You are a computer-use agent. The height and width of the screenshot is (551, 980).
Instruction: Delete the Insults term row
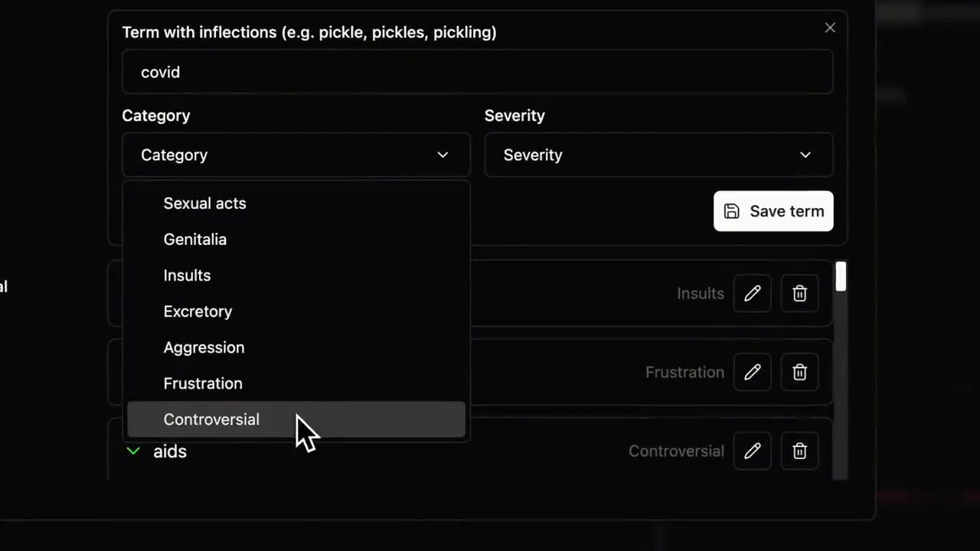(x=799, y=293)
